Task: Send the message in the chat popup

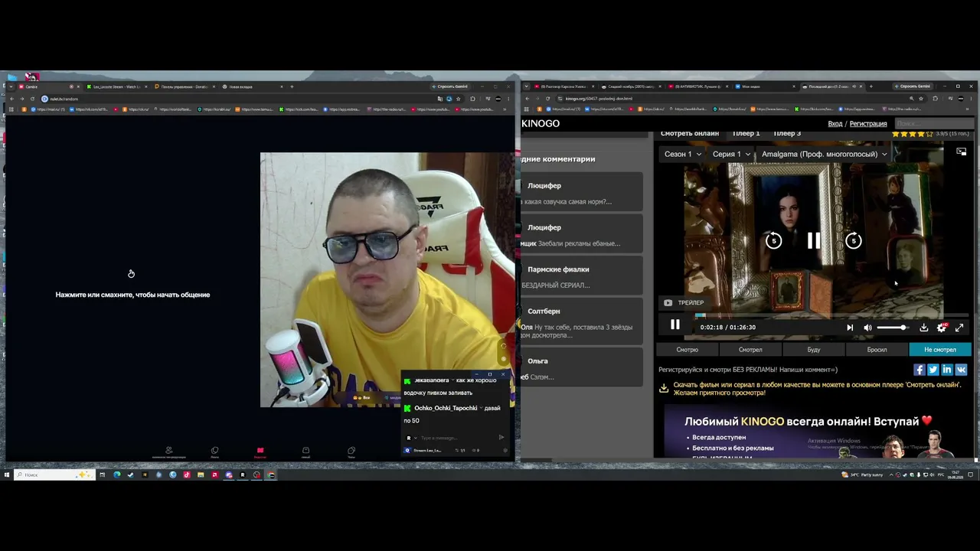Action: [501, 438]
